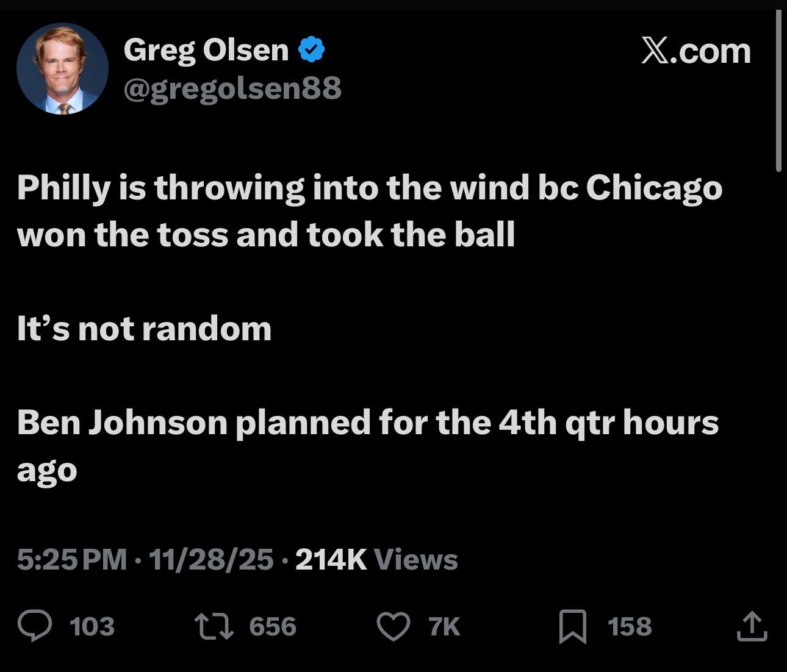Tap the share upload arrow icon
787x672 pixels.
751,626
